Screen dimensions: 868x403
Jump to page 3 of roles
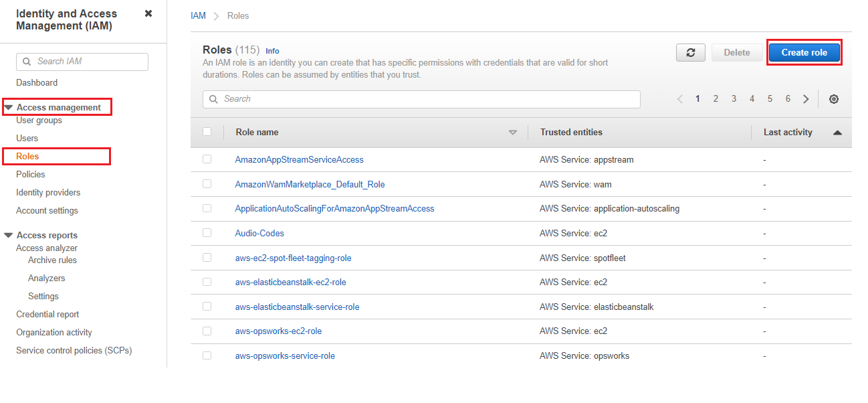pyautogui.click(x=734, y=99)
